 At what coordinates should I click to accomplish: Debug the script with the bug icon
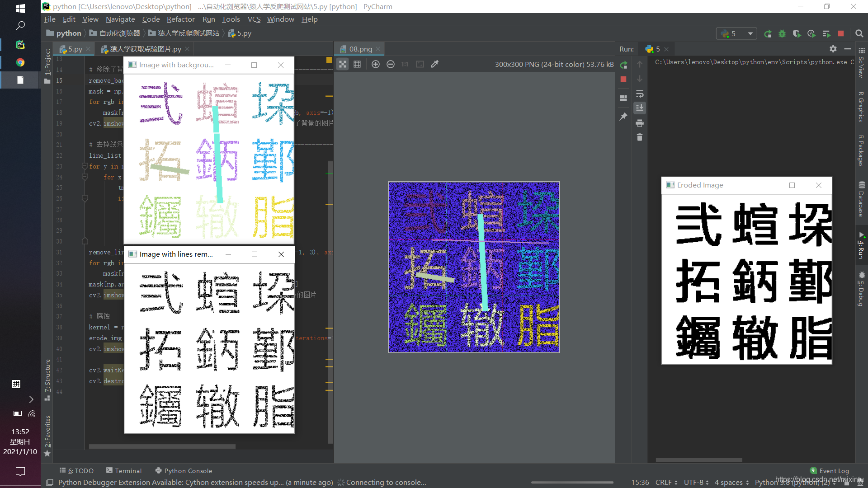(x=783, y=33)
